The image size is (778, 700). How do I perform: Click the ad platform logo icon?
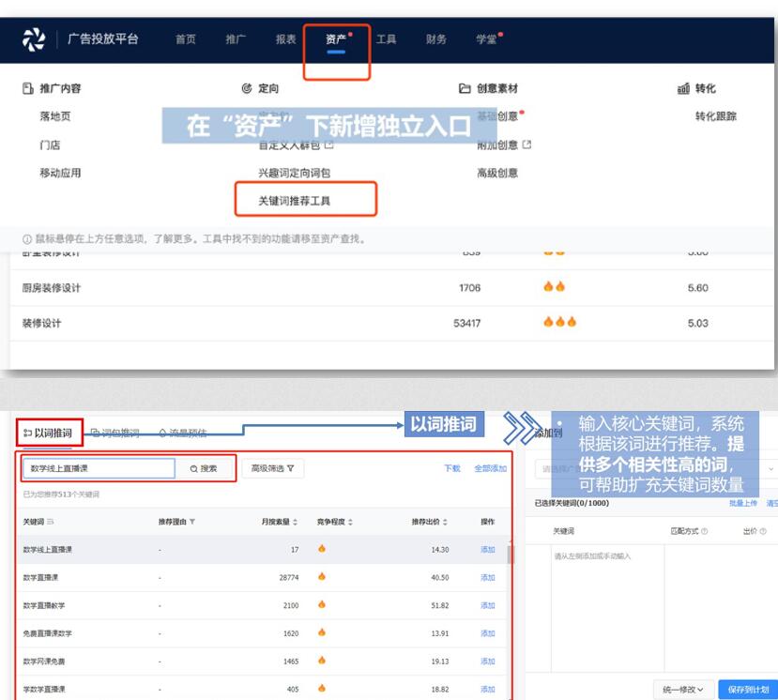click(x=34, y=39)
